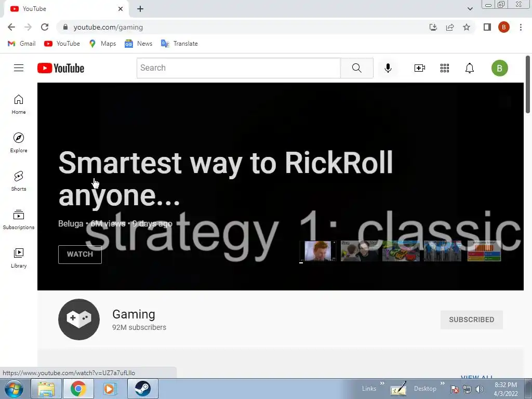Click the browser back arrow
Image resolution: width=532 pixels, height=399 pixels.
pos(11,27)
